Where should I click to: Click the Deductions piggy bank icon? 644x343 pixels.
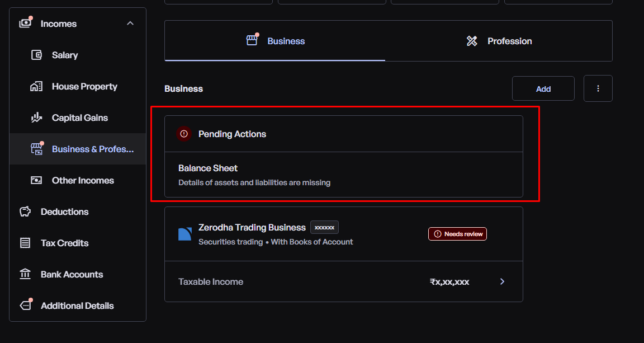click(x=26, y=212)
